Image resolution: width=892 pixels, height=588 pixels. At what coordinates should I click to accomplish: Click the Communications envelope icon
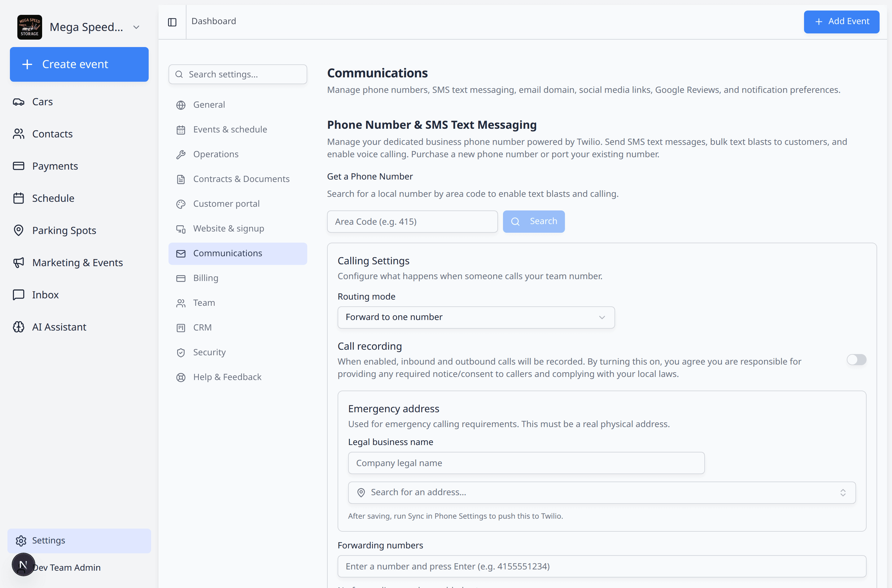(181, 253)
